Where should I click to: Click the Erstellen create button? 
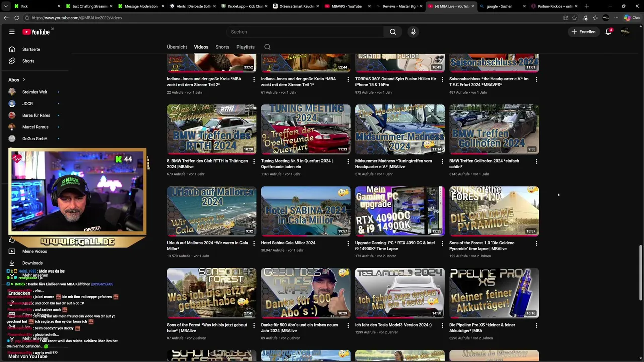584,32
